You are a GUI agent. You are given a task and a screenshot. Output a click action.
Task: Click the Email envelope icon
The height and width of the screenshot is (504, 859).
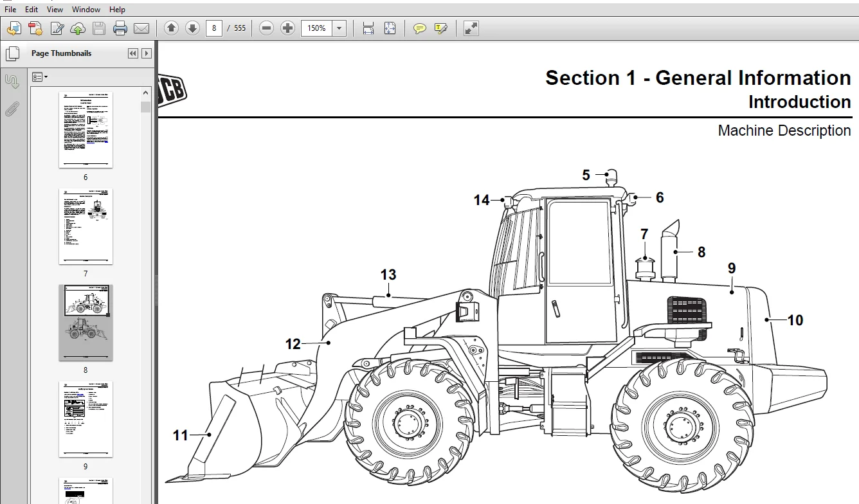click(141, 28)
